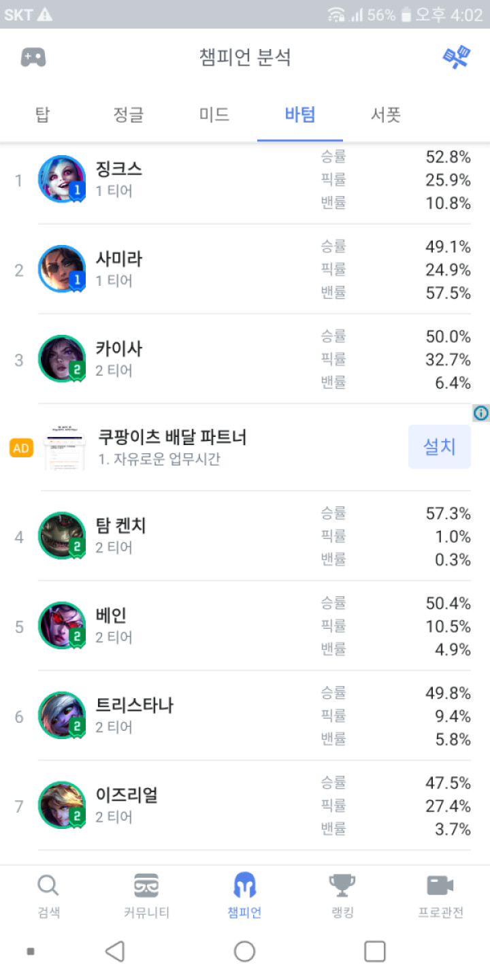Open the crossed tools icon at top right
The image size is (490, 980).
coord(456,57)
